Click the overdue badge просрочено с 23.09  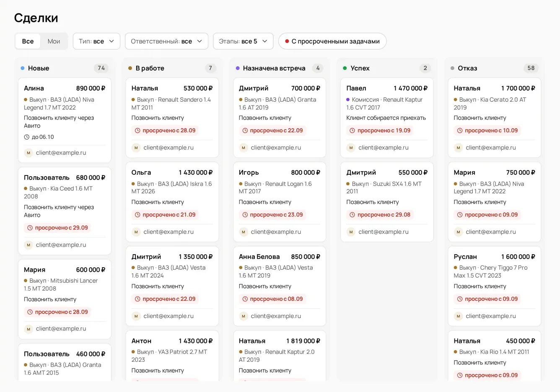tap(273, 215)
